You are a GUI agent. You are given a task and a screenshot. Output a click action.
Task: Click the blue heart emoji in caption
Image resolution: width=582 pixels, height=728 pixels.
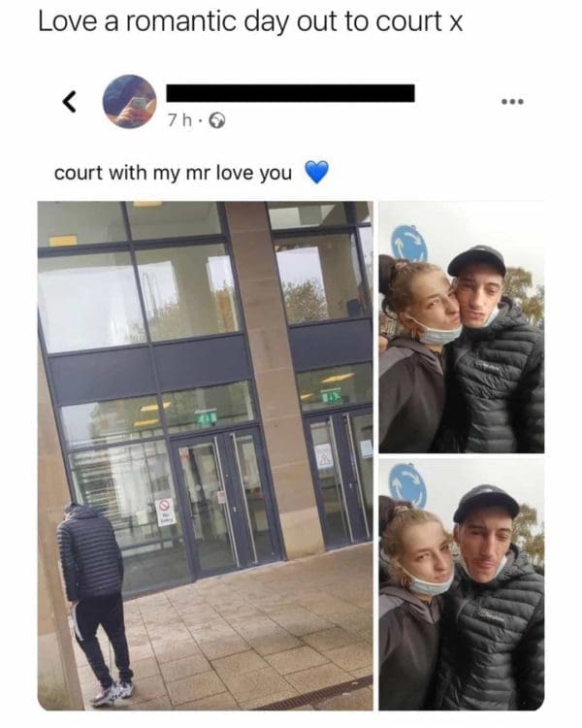316,172
